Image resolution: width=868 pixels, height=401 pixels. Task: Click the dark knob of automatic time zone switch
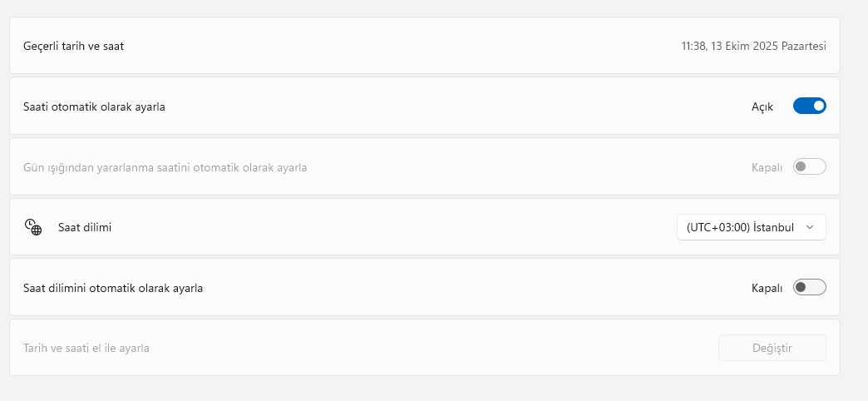pyautogui.click(x=801, y=287)
